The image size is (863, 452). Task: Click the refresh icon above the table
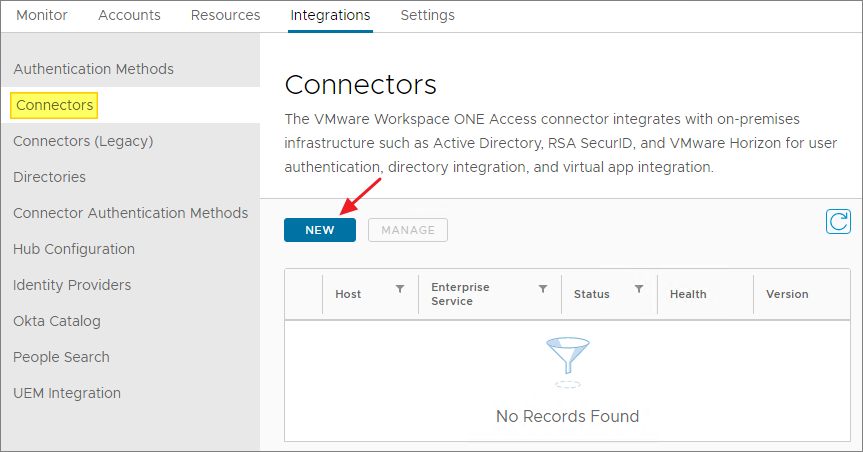coord(838,221)
